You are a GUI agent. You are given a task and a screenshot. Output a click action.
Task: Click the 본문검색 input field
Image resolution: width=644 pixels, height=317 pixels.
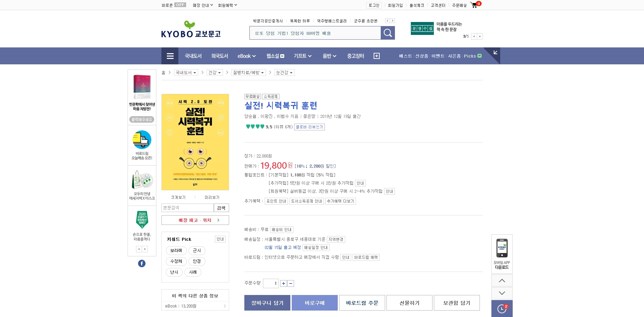[187, 208]
